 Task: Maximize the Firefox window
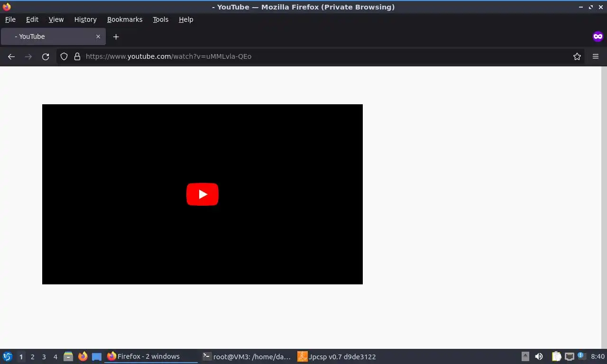click(591, 7)
